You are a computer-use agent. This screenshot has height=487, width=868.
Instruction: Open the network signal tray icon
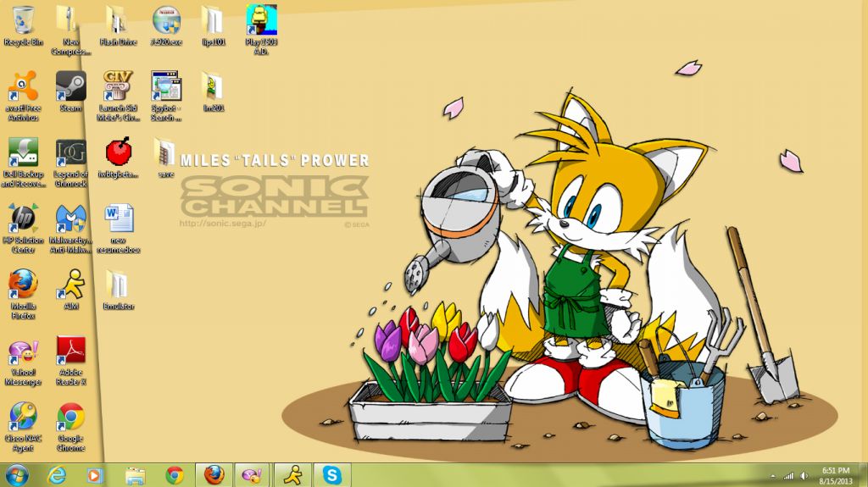(788, 476)
